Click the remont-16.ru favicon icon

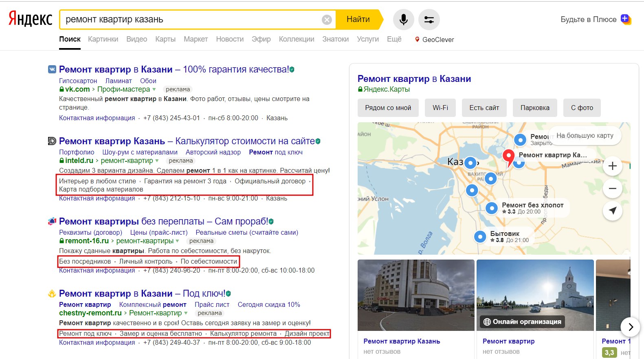(52, 221)
